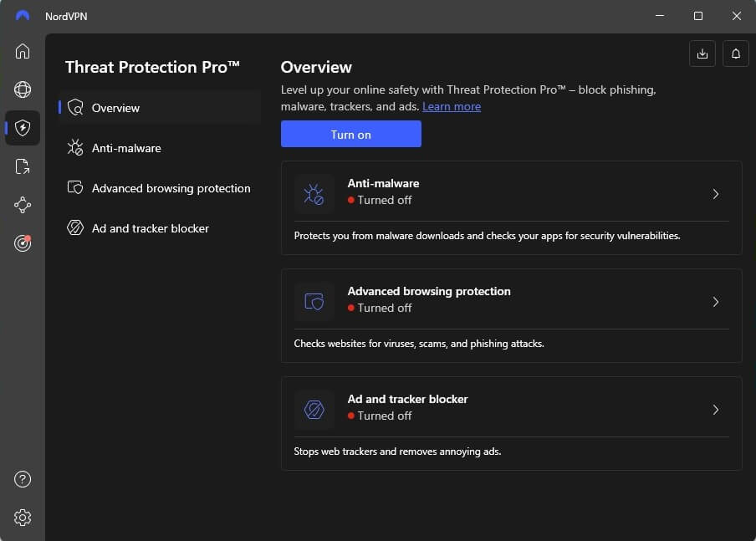Click 'Protects you from malware downloads' description
Viewport: 756px width, 541px height.
(487, 236)
